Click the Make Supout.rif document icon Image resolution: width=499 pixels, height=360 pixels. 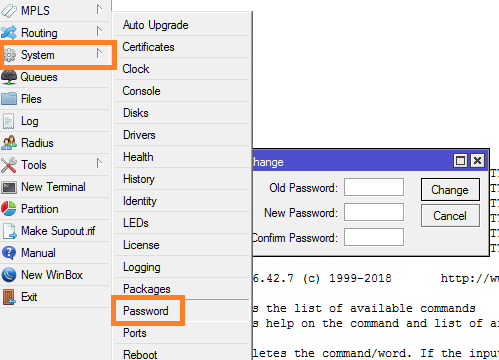pos(9,231)
